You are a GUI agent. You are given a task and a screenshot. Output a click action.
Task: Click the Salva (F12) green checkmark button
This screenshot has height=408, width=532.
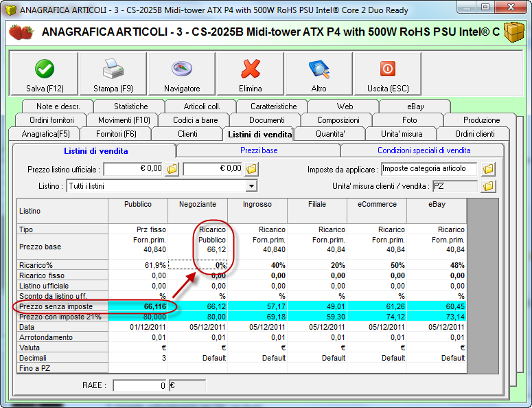[45, 74]
